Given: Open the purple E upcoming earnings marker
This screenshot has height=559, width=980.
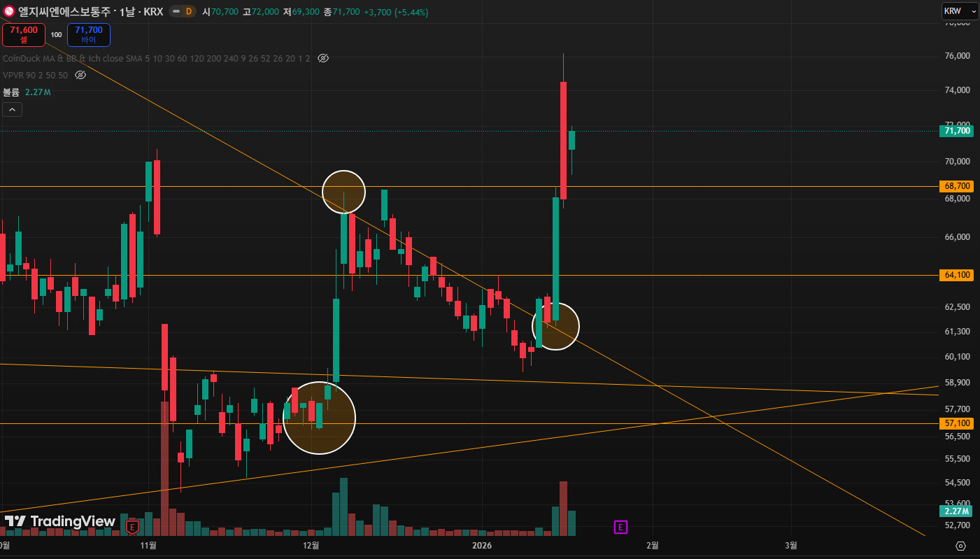Looking at the screenshot, I should click(620, 527).
